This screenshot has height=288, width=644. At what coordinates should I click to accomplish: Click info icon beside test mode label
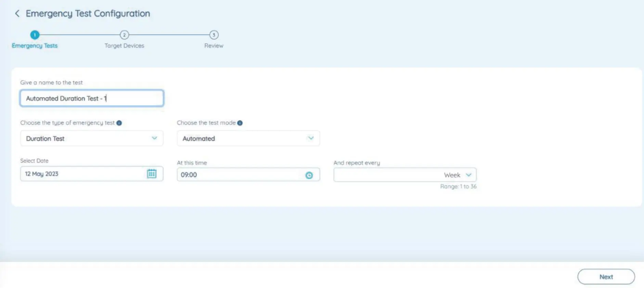click(x=240, y=123)
